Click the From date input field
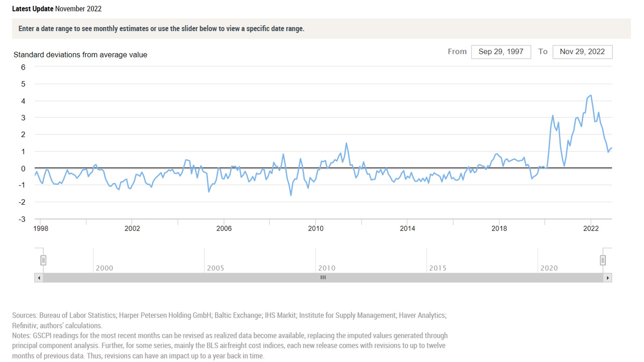644x362 pixels. tap(501, 52)
